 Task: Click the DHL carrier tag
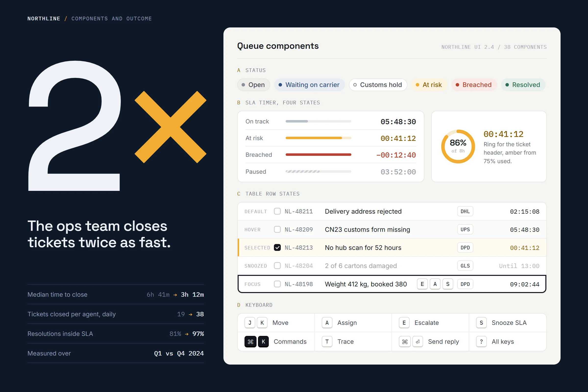pyautogui.click(x=465, y=211)
